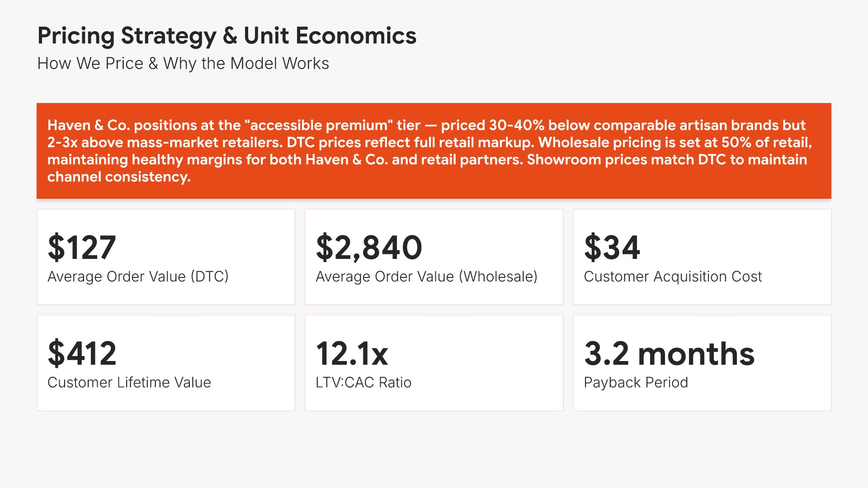
Task: Select the "LTV:CAC Ratio" label
Action: tap(363, 382)
